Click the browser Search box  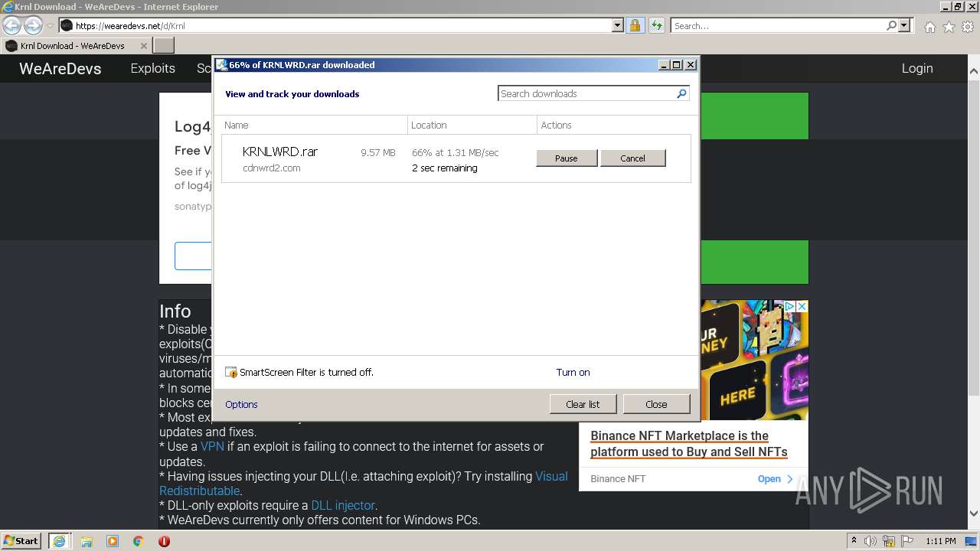tap(778, 25)
